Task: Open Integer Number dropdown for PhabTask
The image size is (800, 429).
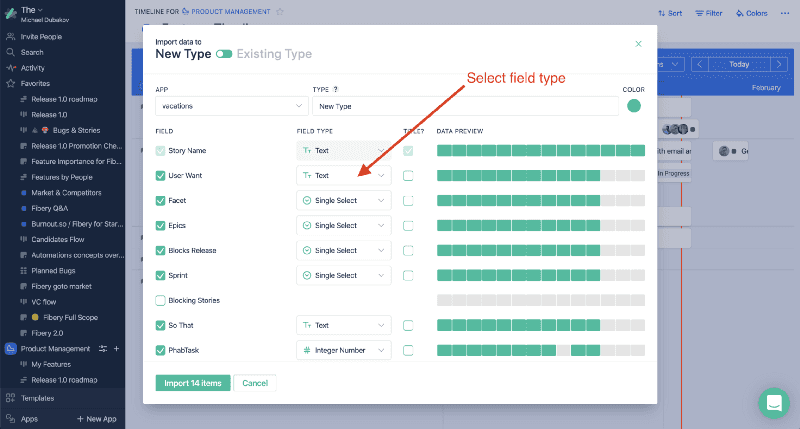Action: pos(344,350)
